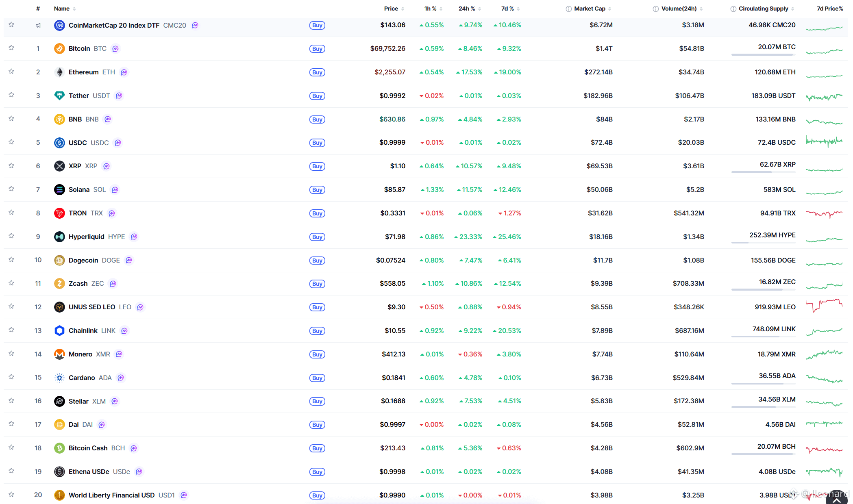Image resolution: width=853 pixels, height=504 pixels.
Task: Star Bitcoin to add to watchlist
Action: pos(11,48)
